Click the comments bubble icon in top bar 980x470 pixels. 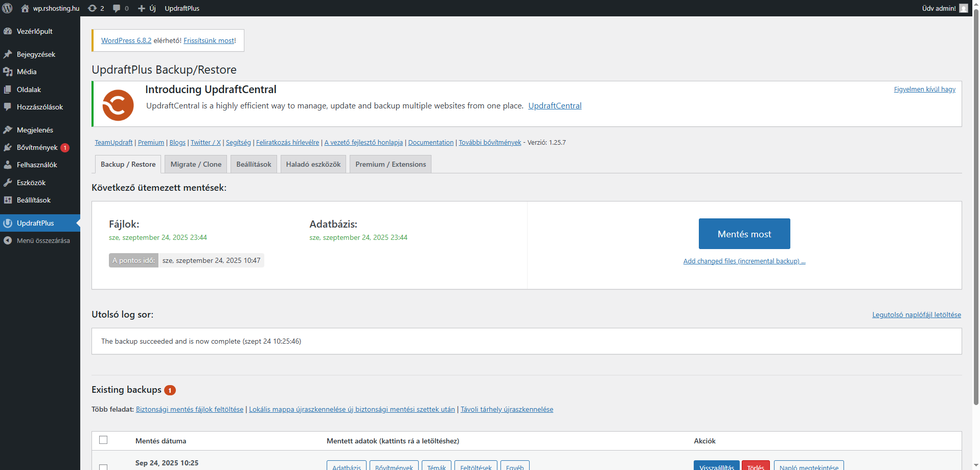117,8
